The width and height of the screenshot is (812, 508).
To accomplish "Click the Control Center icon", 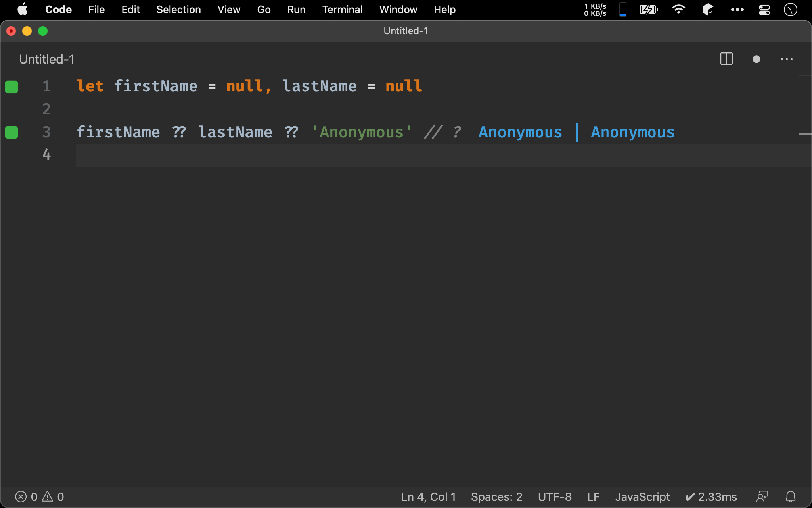I will [765, 10].
